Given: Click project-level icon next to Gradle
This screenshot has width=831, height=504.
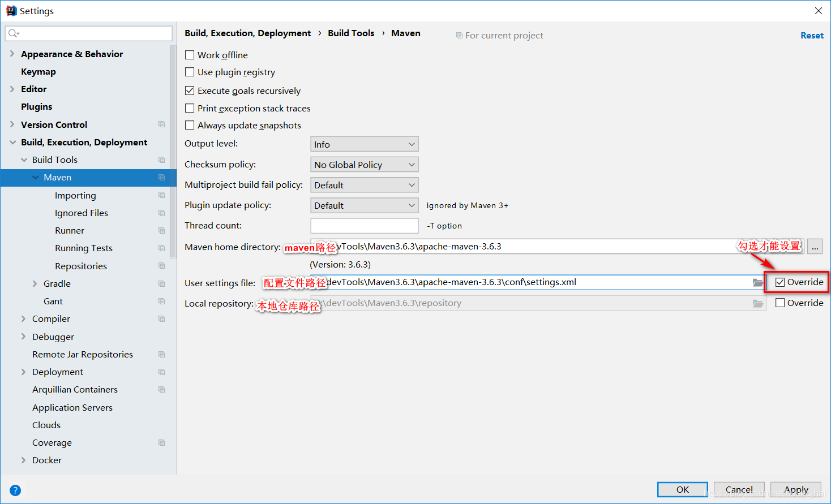Looking at the screenshot, I should pos(162,283).
